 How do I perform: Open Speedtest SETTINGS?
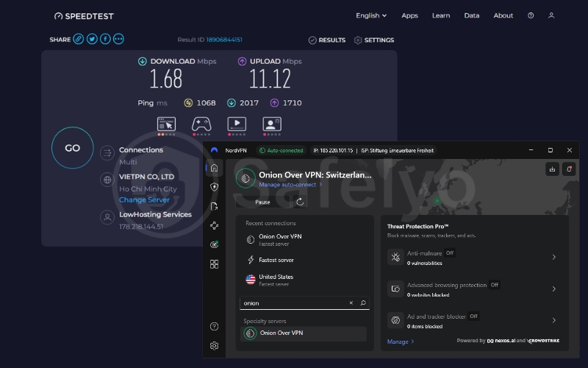pos(374,40)
